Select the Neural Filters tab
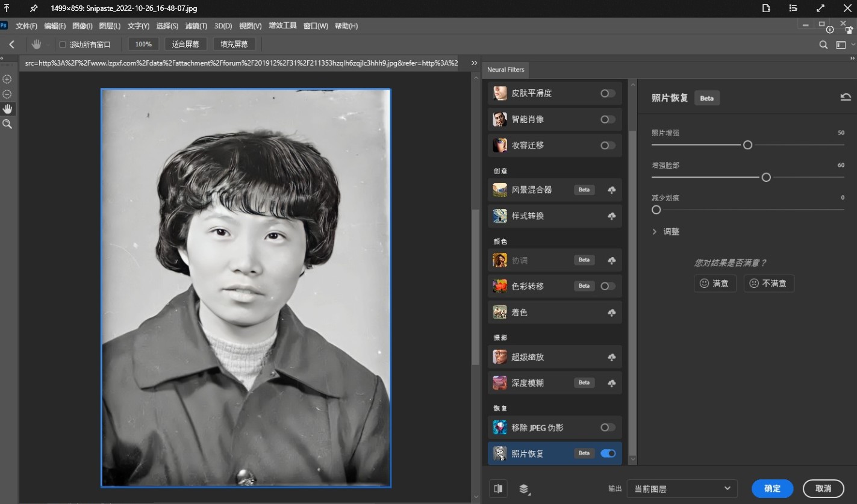 (506, 69)
